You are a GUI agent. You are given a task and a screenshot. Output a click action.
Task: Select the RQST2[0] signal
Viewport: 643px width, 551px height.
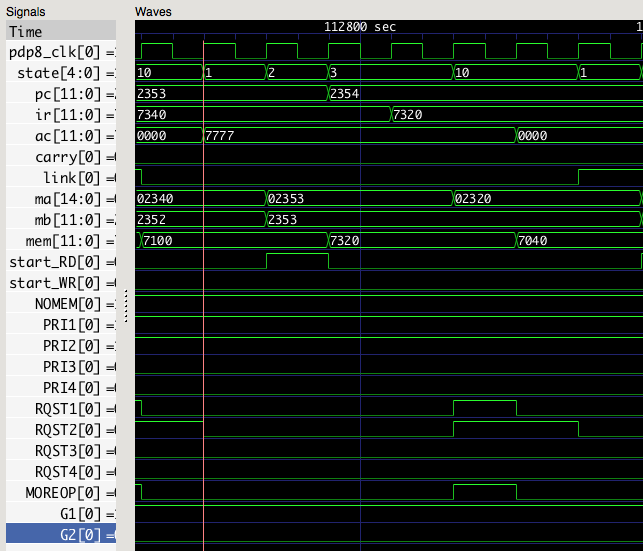click(61, 430)
